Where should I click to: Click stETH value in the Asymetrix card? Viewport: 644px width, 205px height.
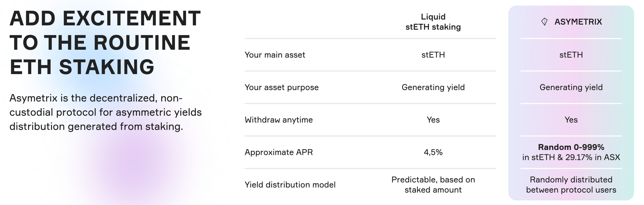(571, 55)
